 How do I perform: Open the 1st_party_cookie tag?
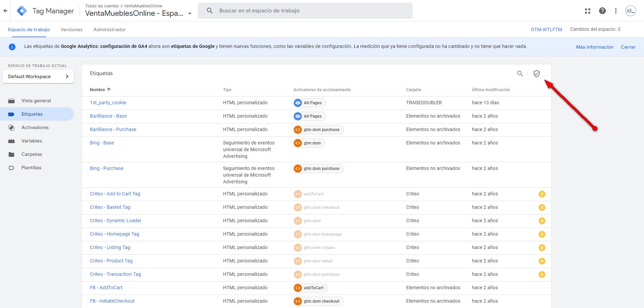coord(108,103)
